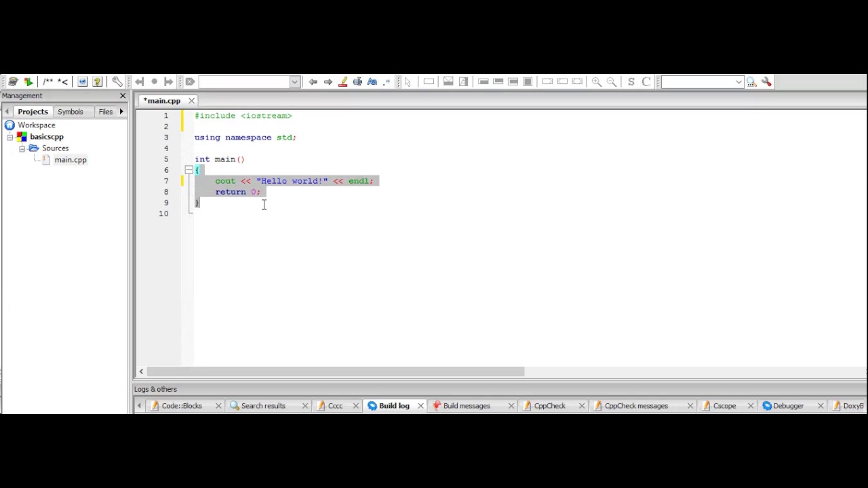Open the CppCheck messages tab
This screenshot has height=488, width=868.
click(636, 406)
